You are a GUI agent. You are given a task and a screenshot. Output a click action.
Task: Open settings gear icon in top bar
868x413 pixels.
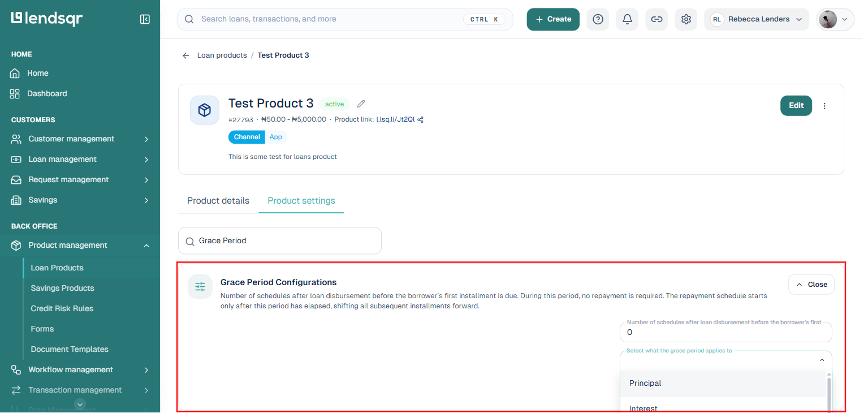[x=686, y=19]
